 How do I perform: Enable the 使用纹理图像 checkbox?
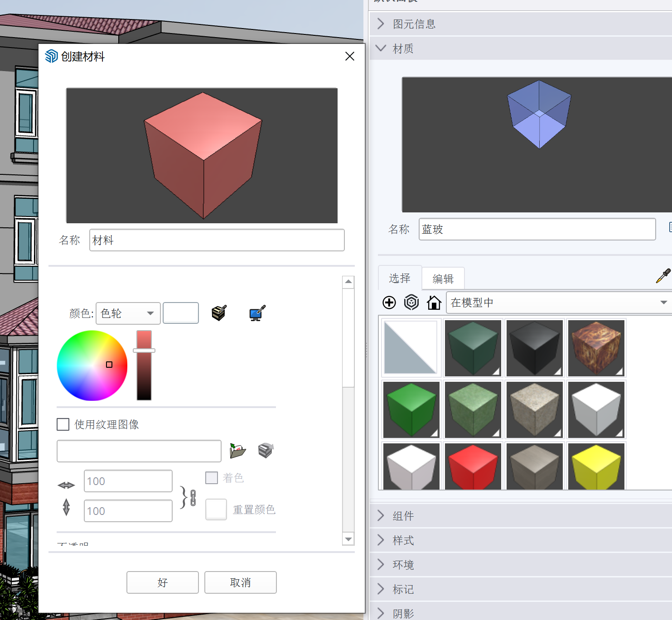tap(63, 424)
